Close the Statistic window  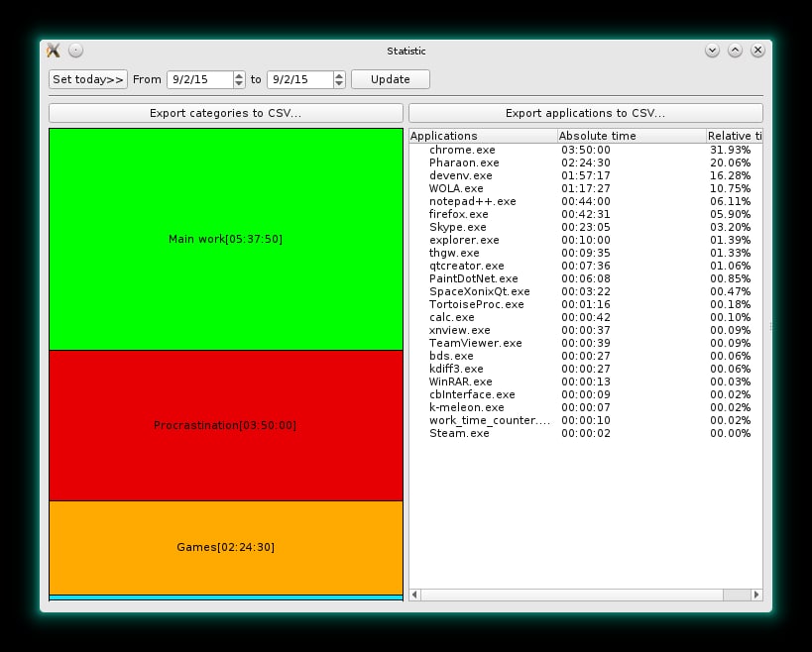pos(757,51)
